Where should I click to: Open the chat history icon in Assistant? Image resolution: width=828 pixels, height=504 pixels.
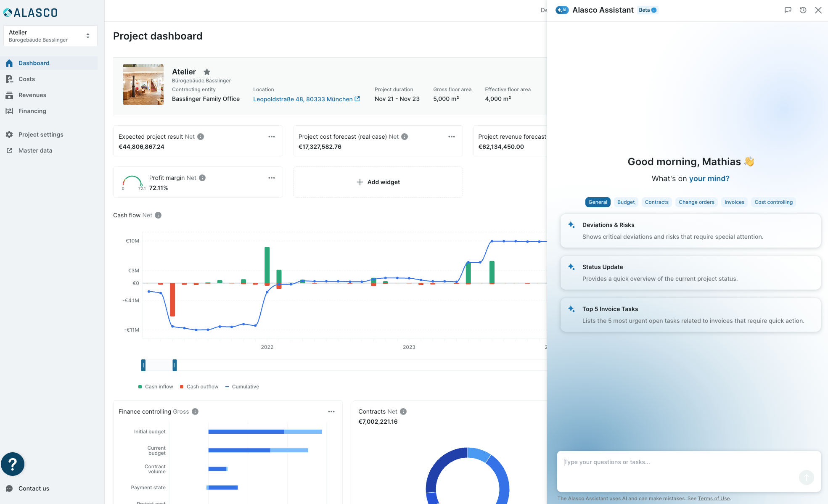point(803,10)
